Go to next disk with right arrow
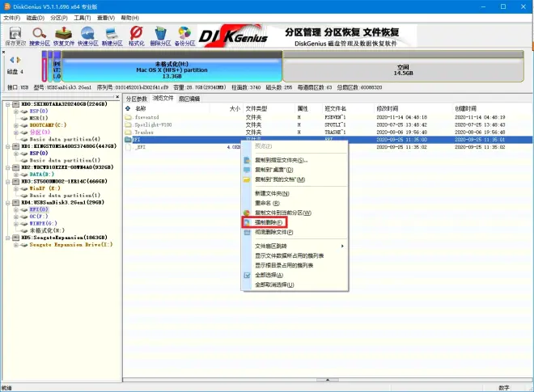Screen dimensions: 534x392 (19, 60)
